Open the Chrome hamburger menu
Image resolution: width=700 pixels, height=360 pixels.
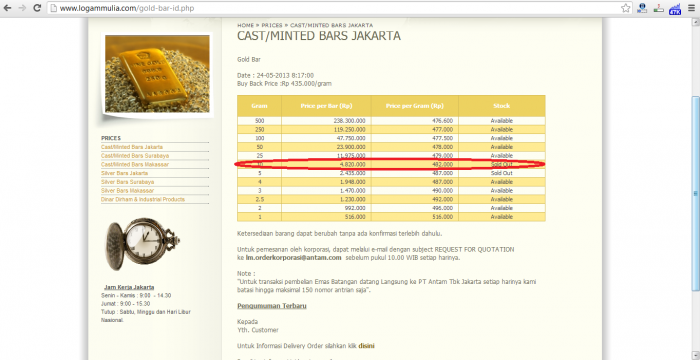point(692,8)
